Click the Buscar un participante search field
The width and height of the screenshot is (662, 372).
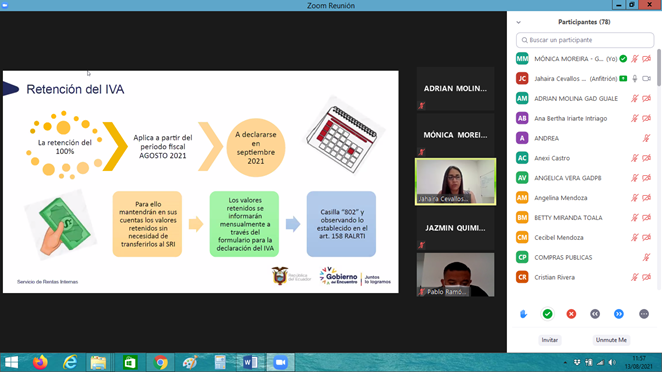tap(585, 40)
